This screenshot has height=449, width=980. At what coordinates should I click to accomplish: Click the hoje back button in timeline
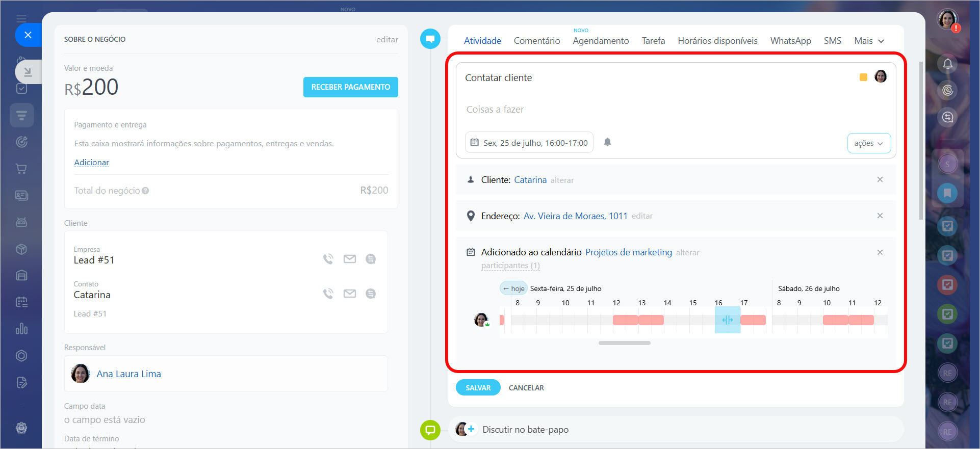point(513,288)
